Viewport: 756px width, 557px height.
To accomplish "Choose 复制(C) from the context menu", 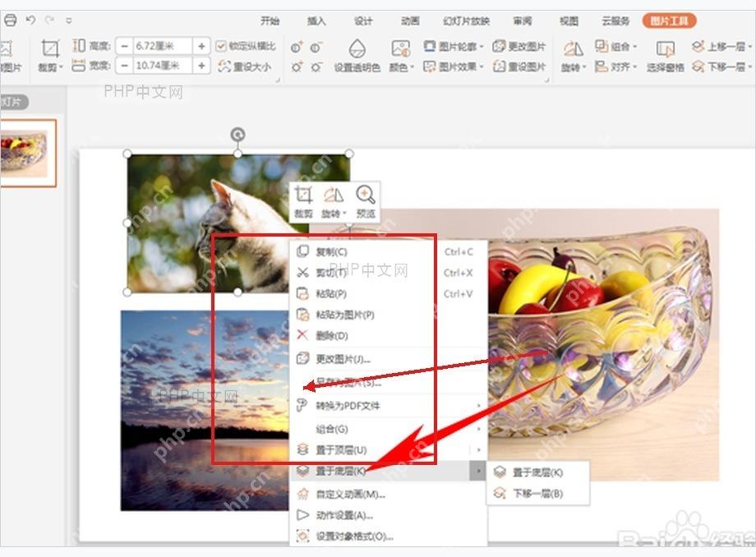I will (388, 251).
